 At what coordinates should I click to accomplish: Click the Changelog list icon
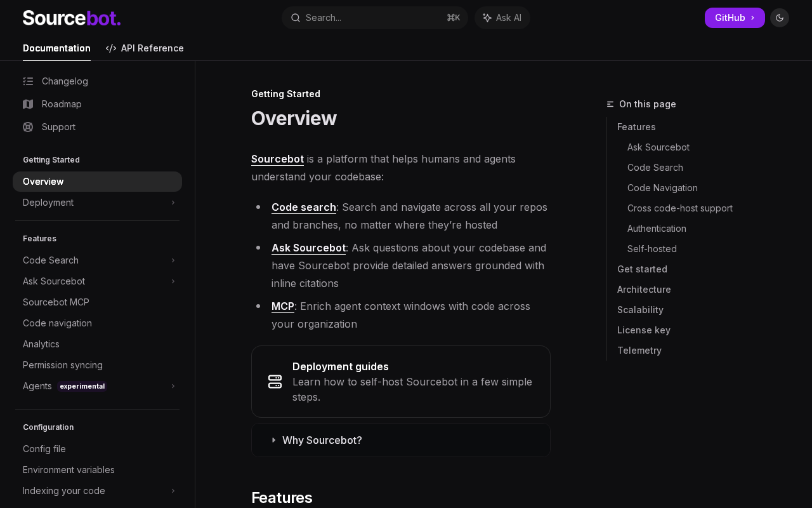click(x=28, y=81)
